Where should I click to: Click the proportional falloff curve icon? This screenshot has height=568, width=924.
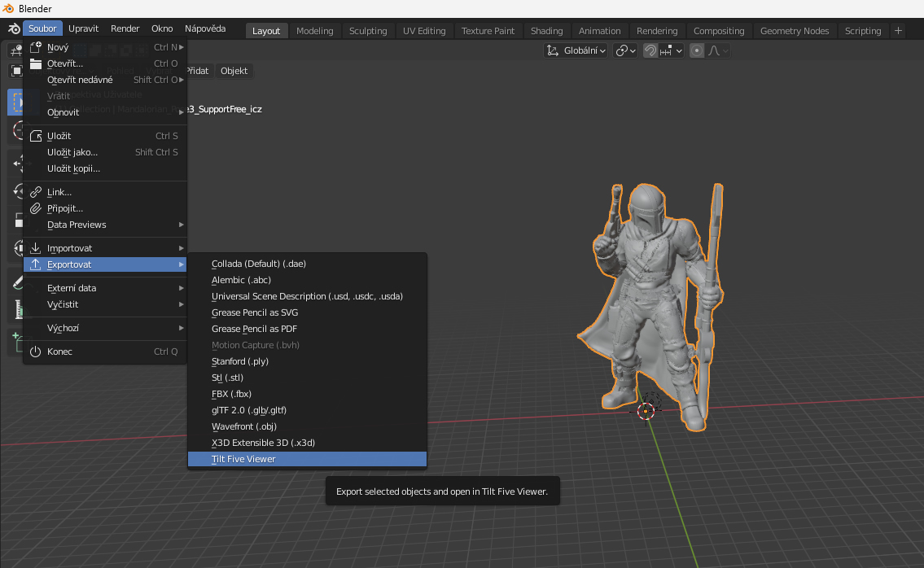(x=714, y=51)
